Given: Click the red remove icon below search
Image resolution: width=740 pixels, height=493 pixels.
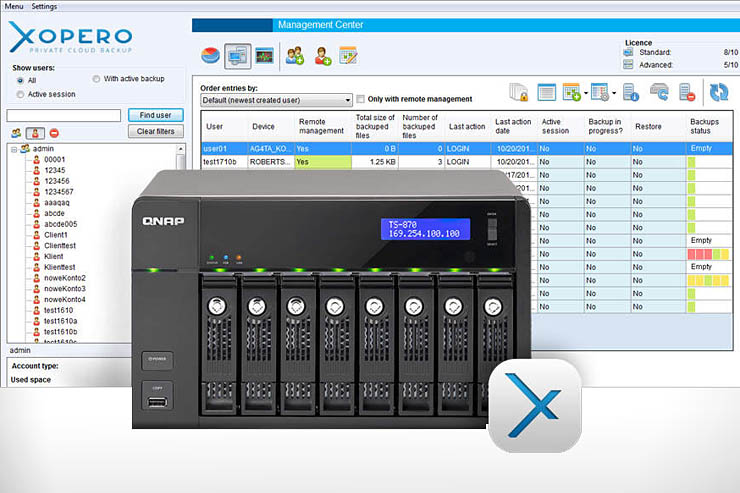Looking at the screenshot, I should coord(54,132).
